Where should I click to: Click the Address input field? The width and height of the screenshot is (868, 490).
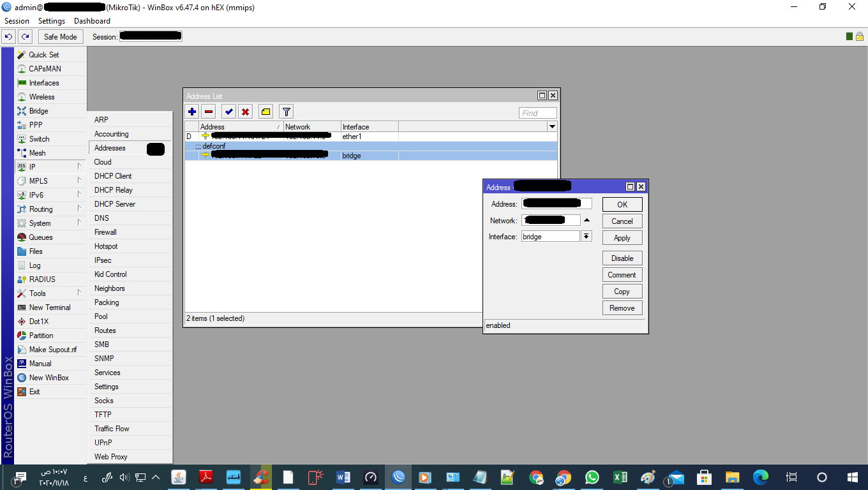click(557, 204)
